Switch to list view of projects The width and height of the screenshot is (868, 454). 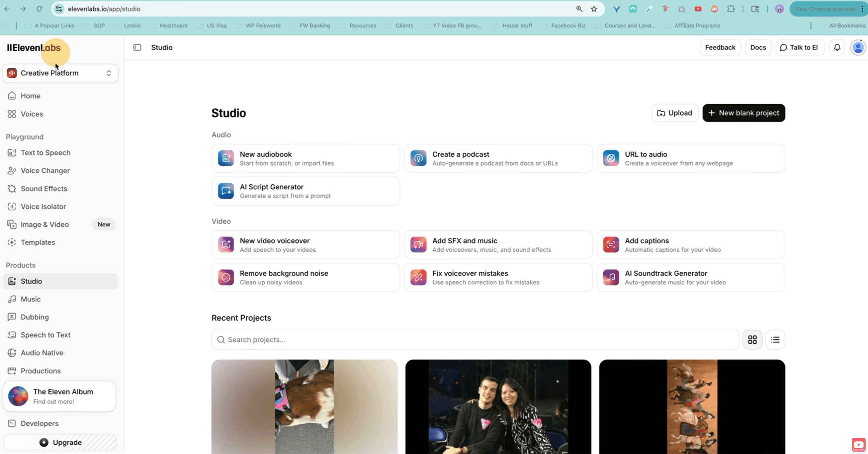click(x=775, y=339)
